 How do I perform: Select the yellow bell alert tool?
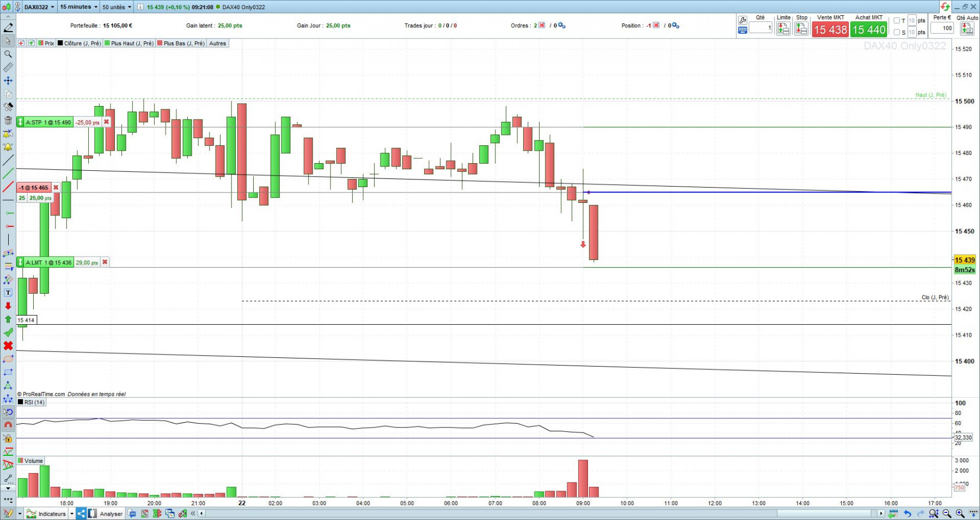pyautogui.click(x=8, y=147)
